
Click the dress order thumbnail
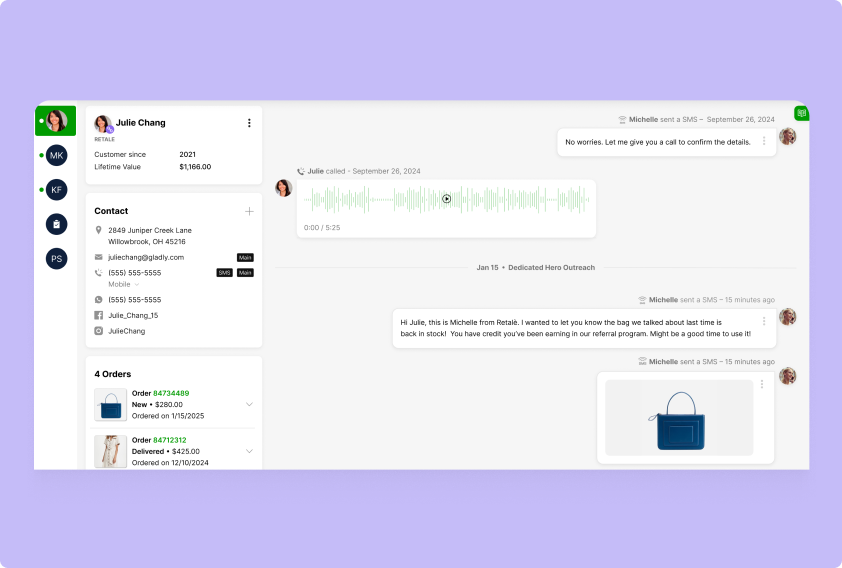[x=111, y=452]
